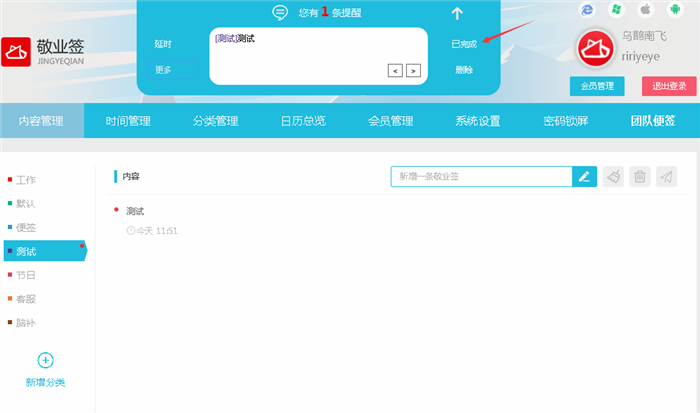Open the Android client download icon

point(675,9)
